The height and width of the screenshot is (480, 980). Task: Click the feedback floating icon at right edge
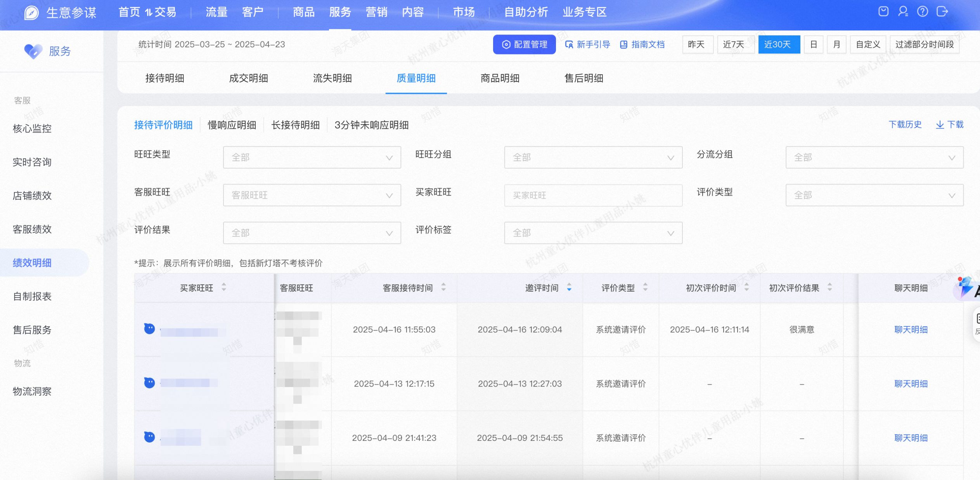[977, 324]
